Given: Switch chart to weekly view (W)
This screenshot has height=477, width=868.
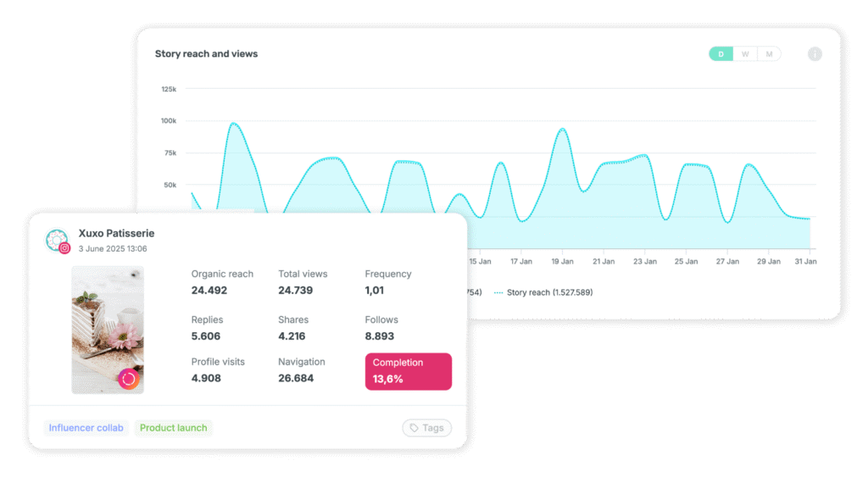Looking at the screenshot, I should coord(745,54).
